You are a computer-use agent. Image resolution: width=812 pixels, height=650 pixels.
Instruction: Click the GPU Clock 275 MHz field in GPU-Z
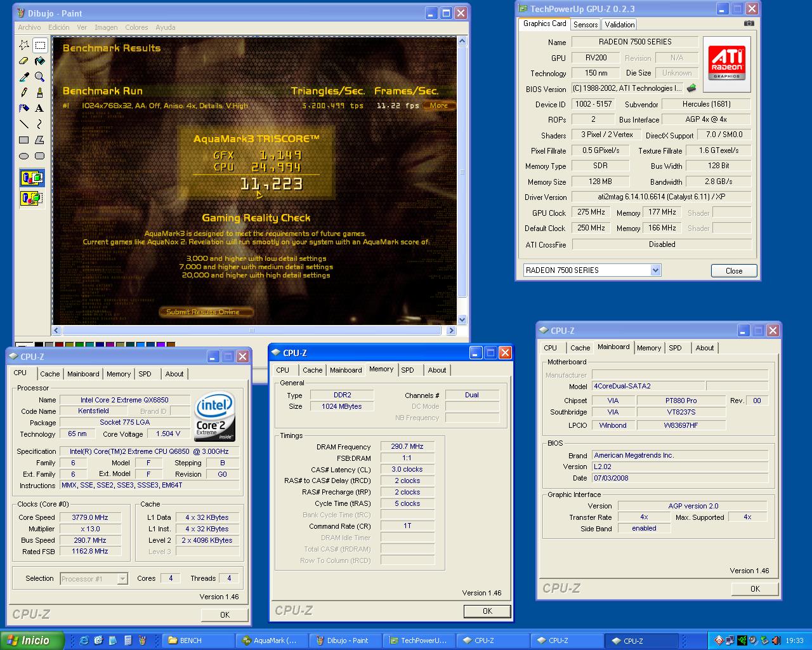591,212
